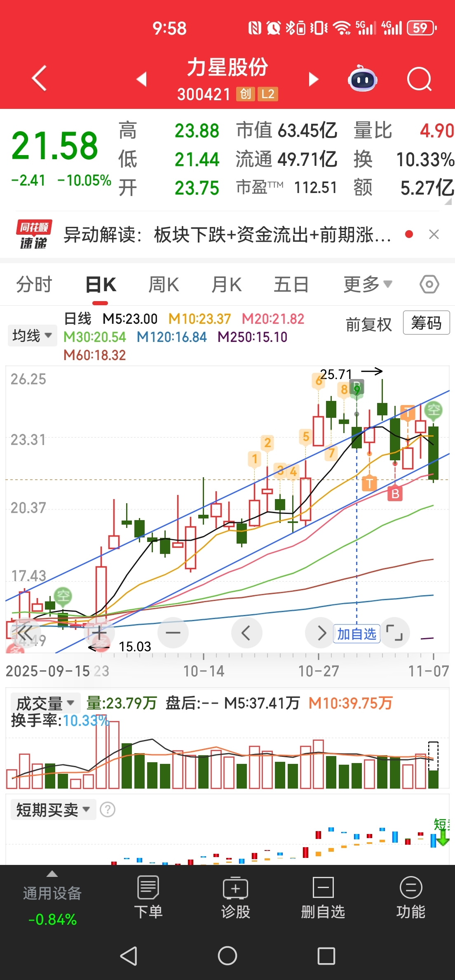Read the 异动解读 headline
The image size is (455, 980).
click(x=227, y=235)
